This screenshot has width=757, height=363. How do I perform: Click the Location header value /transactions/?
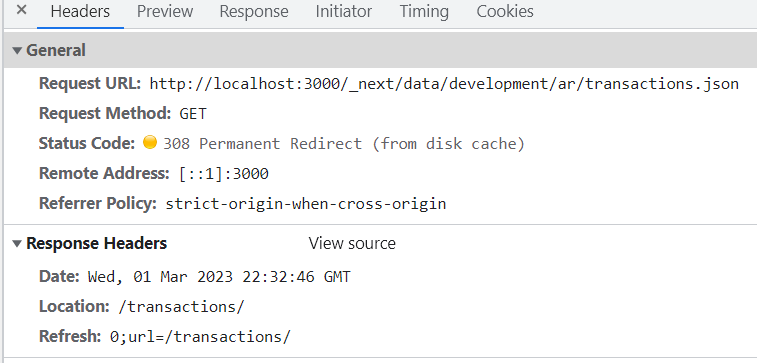click(182, 307)
